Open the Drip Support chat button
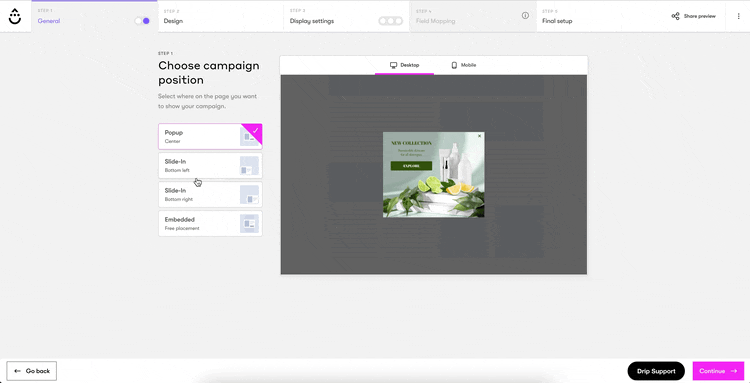 click(x=656, y=371)
